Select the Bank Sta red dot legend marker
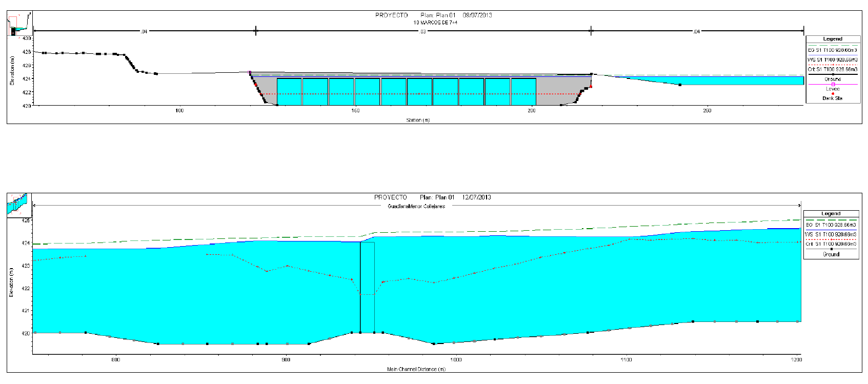Image resolution: width=868 pixels, height=384 pixels. click(833, 93)
